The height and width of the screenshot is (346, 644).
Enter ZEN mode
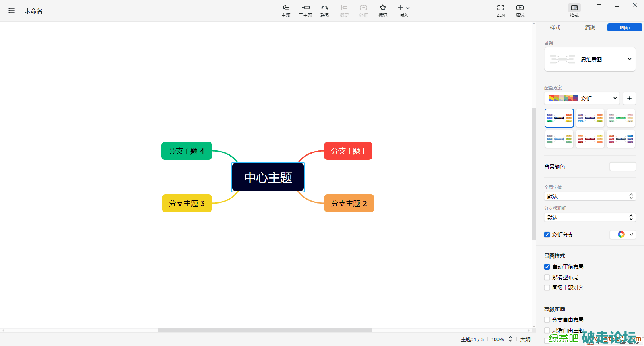[x=500, y=11]
